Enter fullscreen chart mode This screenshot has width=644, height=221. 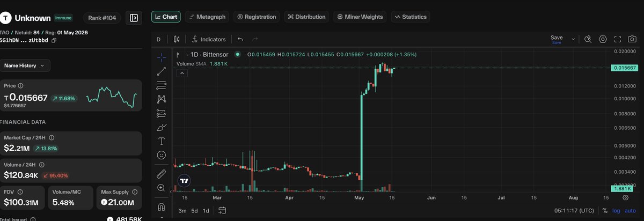618,39
